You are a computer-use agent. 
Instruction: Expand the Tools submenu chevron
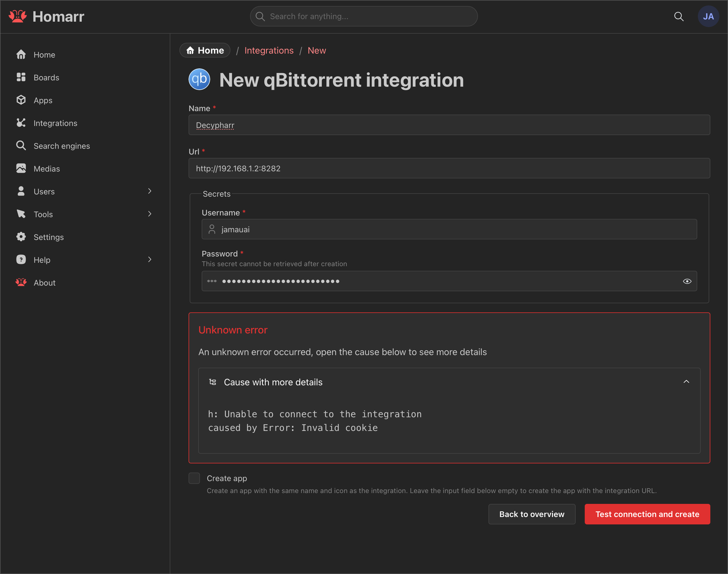(x=150, y=214)
